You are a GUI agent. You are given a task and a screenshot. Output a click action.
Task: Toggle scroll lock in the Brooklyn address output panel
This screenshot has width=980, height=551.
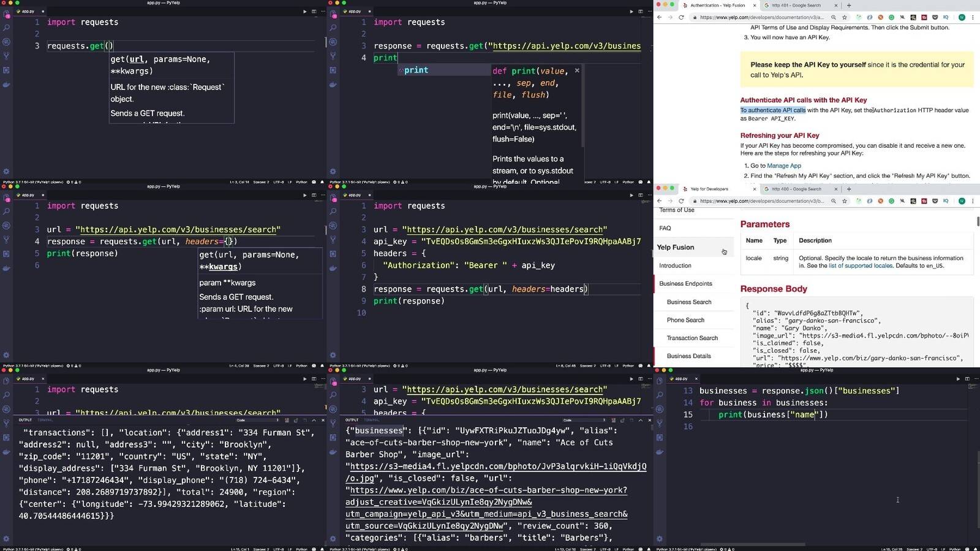[x=296, y=420]
